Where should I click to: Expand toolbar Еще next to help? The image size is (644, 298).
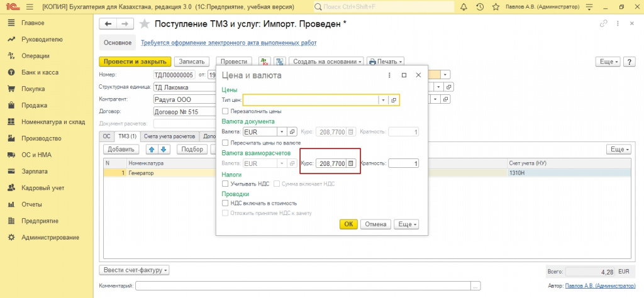pos(608,62)
